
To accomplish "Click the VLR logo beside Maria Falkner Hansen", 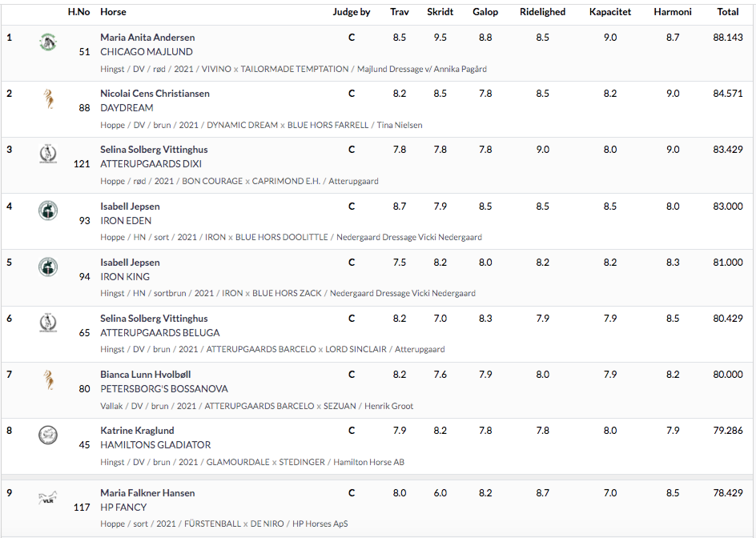I will point(48,498).
